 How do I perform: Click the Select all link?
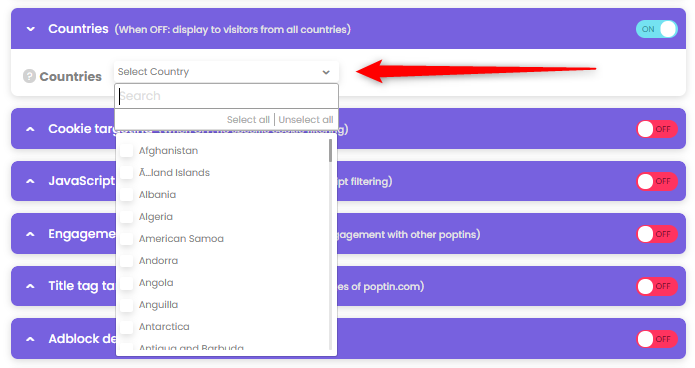(x=248, y=120)
